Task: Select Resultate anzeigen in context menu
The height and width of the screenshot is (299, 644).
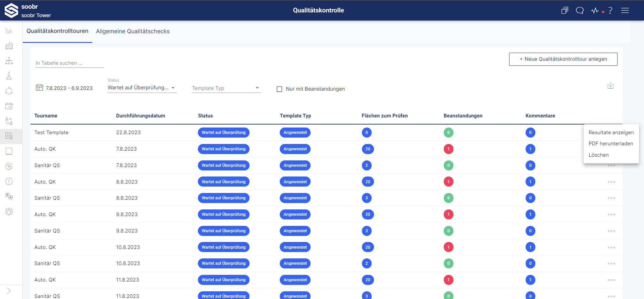Action: pos(611,133)
